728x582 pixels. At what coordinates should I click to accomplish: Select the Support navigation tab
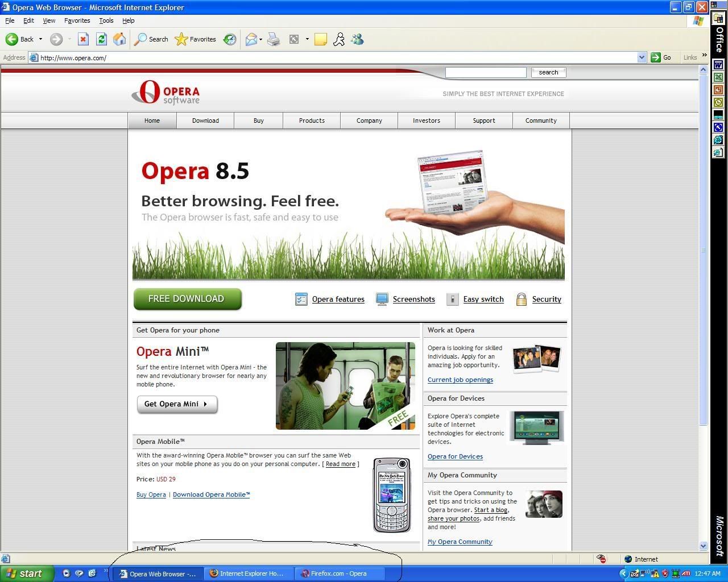[x=484, y=120]
